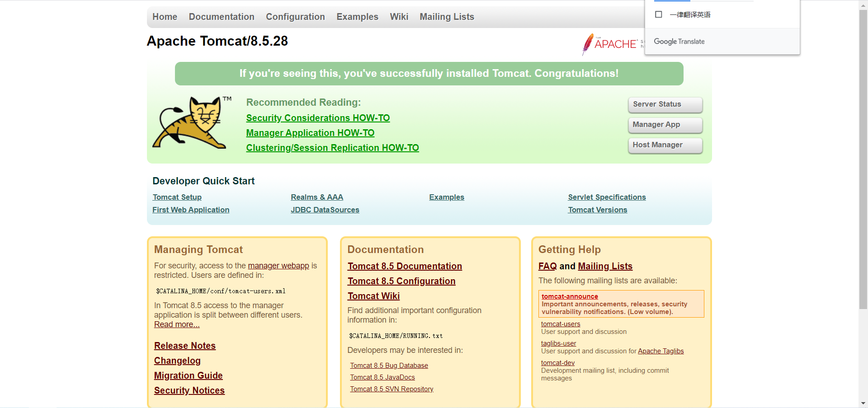The width and height of the screenshot is (868, 408).
Task: Open Examples link under Developer Quick Start
Action: click(x=447, y=197)
